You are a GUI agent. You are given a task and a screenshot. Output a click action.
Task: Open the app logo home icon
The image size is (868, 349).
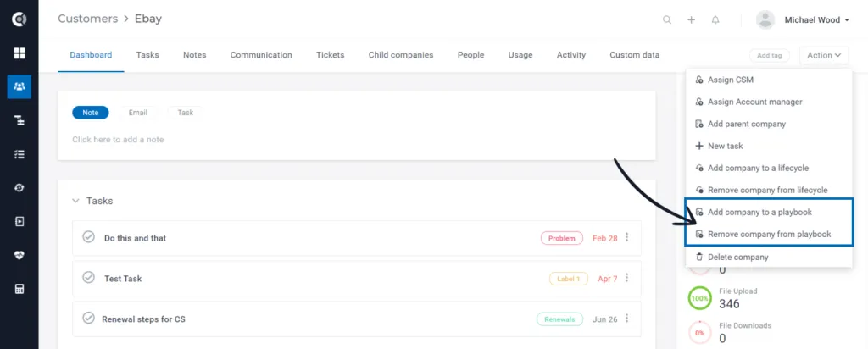coord(19,19)
